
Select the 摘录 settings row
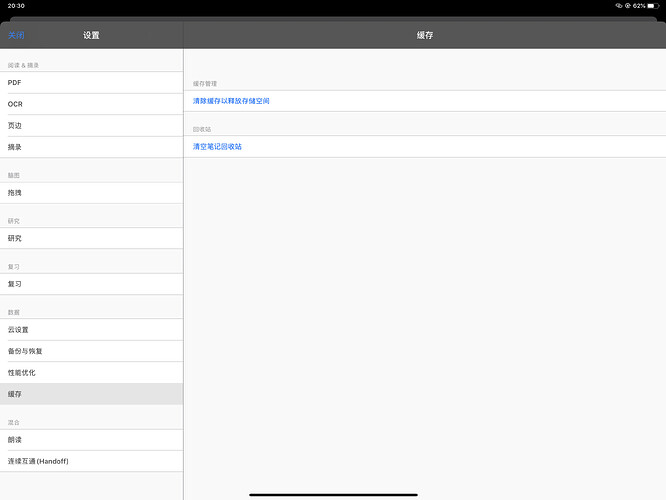pyautogui.click(x=91, y=147)
